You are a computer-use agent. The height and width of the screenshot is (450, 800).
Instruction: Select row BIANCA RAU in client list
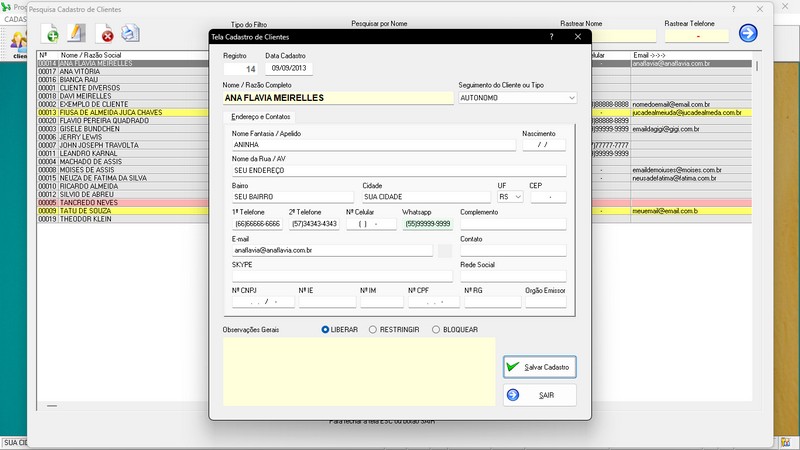click(x=122, y=80)
